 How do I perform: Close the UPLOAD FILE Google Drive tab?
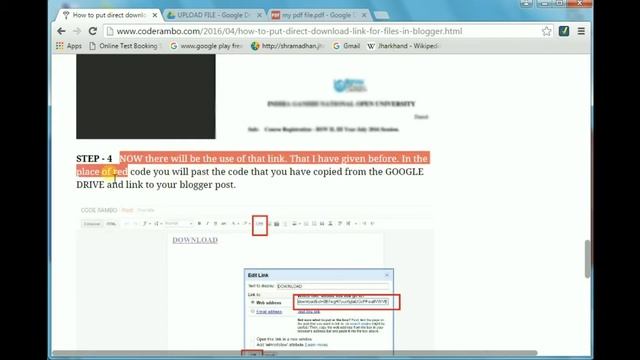[259, 15]
